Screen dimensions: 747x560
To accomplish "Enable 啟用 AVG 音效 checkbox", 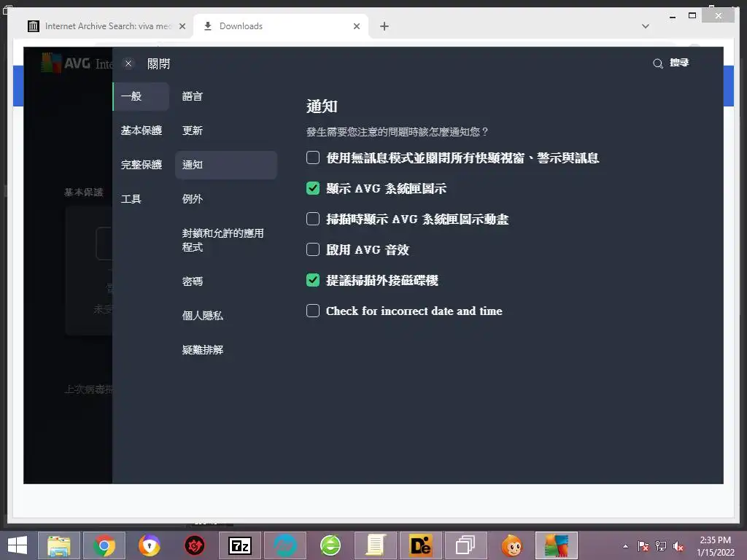I will coord(313,249).
